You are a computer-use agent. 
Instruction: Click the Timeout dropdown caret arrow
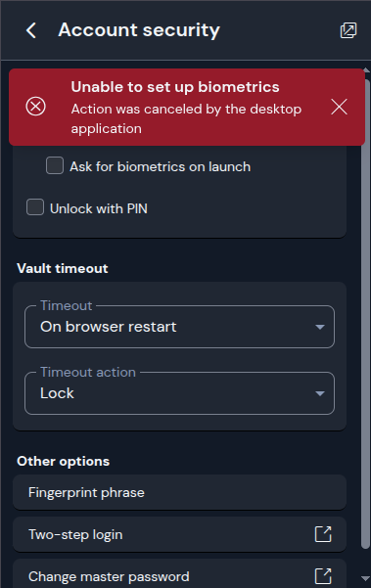coord(319,327)
